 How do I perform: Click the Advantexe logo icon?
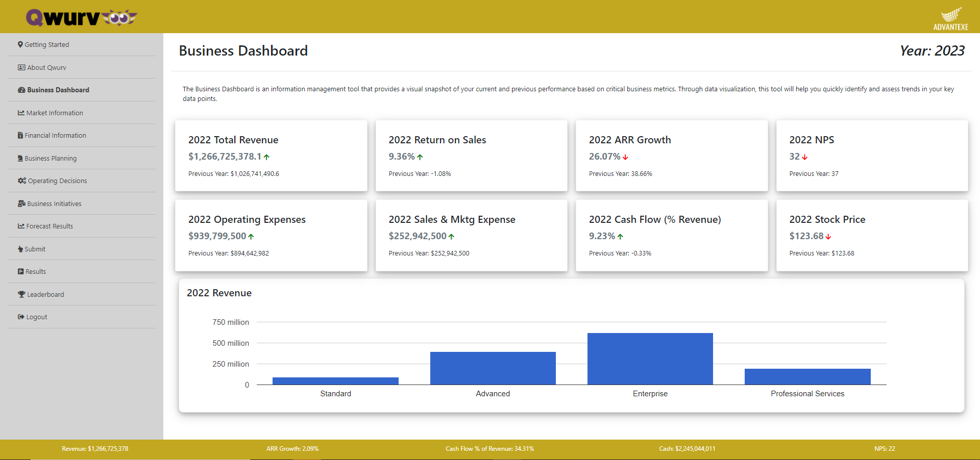point(950,15)
